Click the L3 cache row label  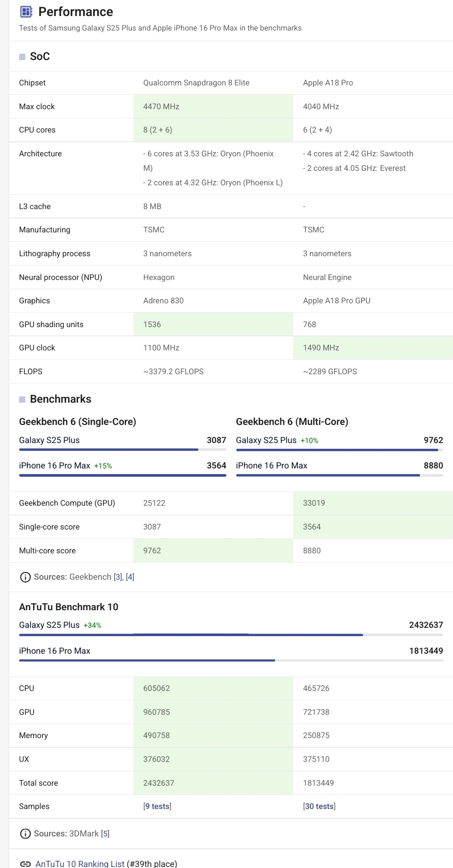click(35, 207)
